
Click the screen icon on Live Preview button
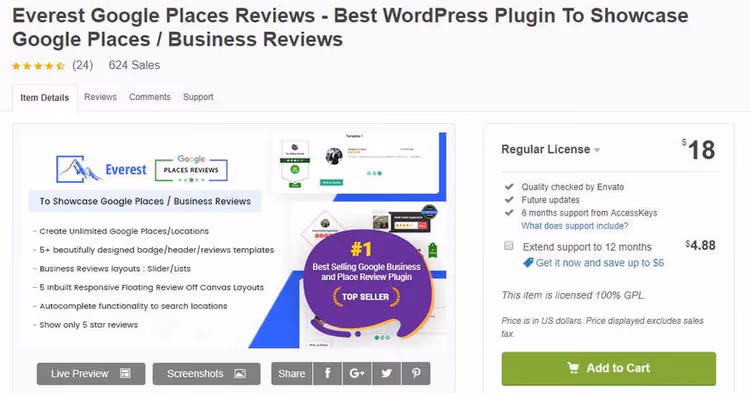(125, 373)
